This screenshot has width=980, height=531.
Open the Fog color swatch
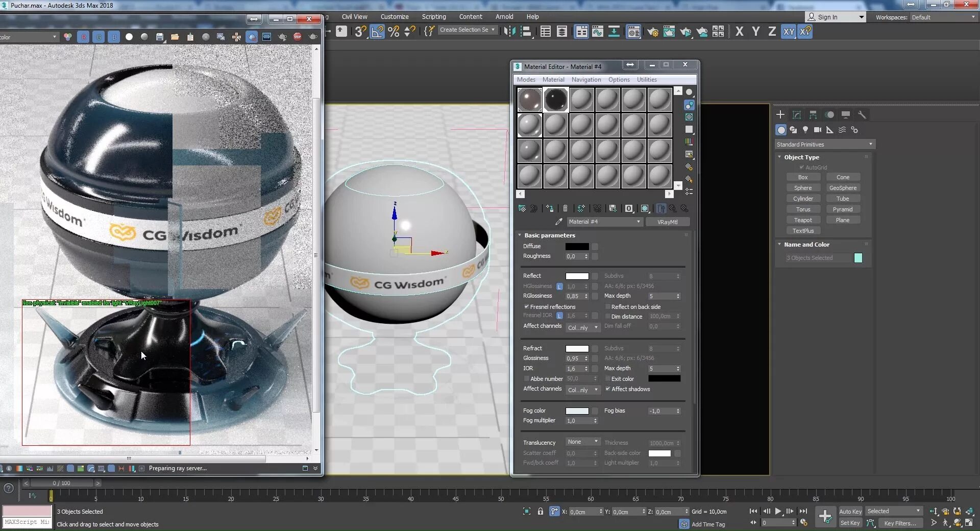tap(577, 411)
